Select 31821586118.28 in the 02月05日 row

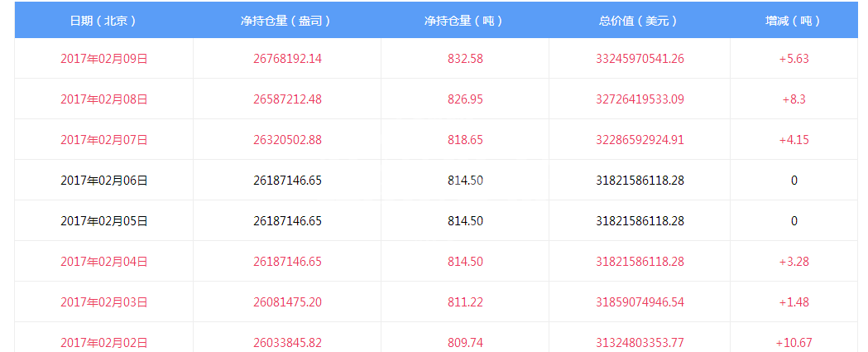(x=640, y=220)
